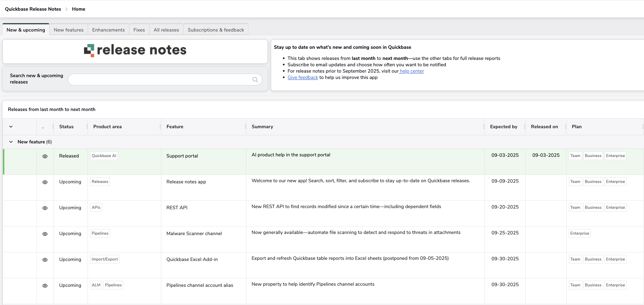
Task: Open eye icon for REST API row
Action: pyautogui.click(x=45, y=208)
